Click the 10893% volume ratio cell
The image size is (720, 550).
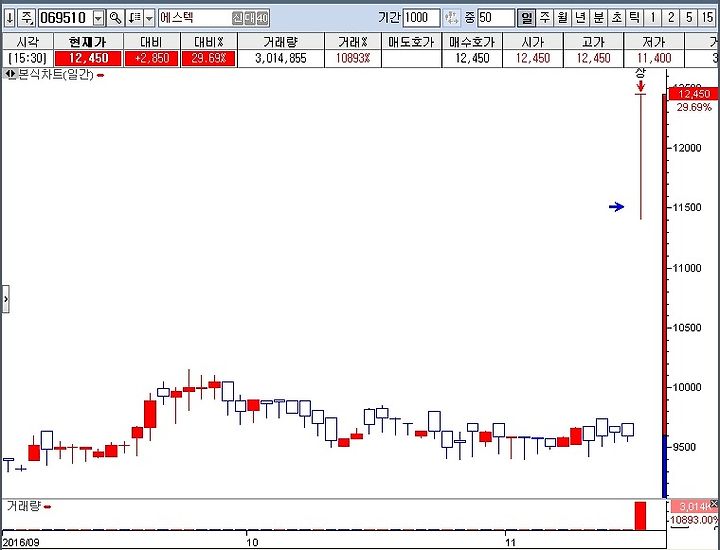point(353,58)
